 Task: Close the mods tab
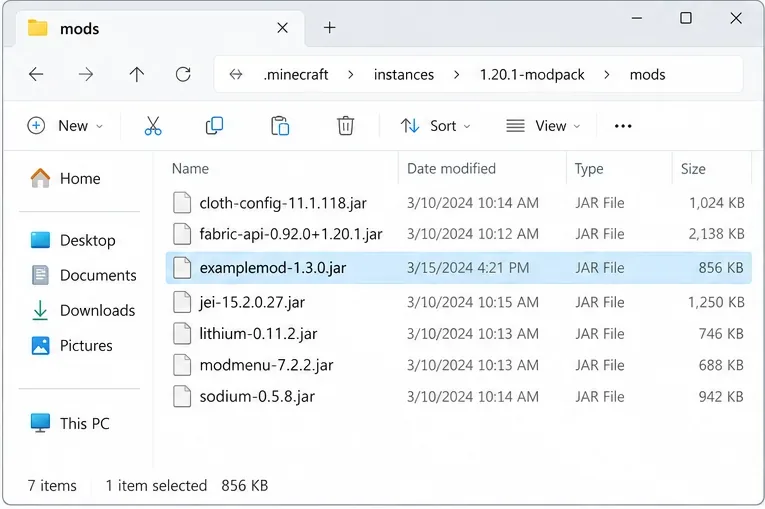pos(282,28)
